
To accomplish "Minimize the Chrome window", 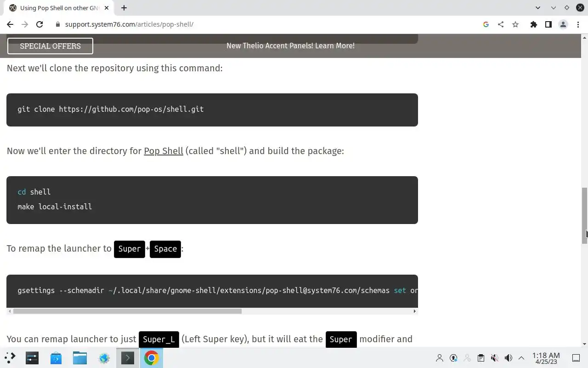I will coord(554,8).
